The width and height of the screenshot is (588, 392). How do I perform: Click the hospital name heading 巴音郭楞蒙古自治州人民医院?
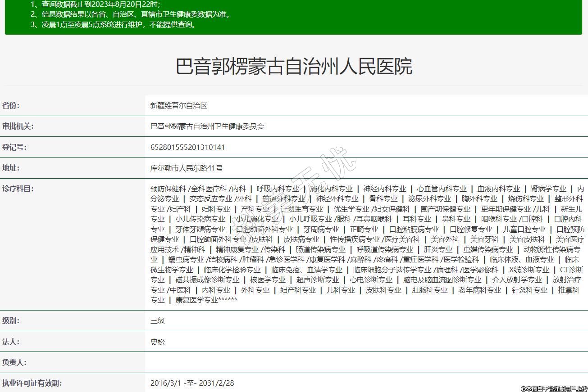coord(294,66)
